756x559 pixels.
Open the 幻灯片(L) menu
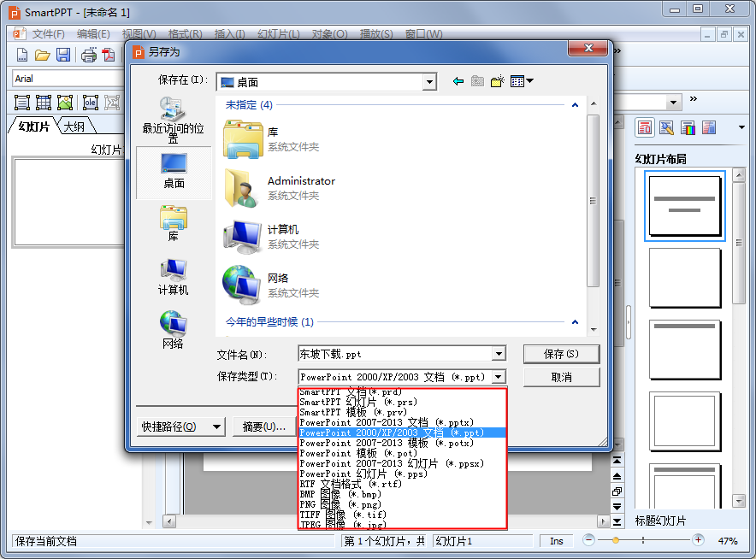[279, 34]
